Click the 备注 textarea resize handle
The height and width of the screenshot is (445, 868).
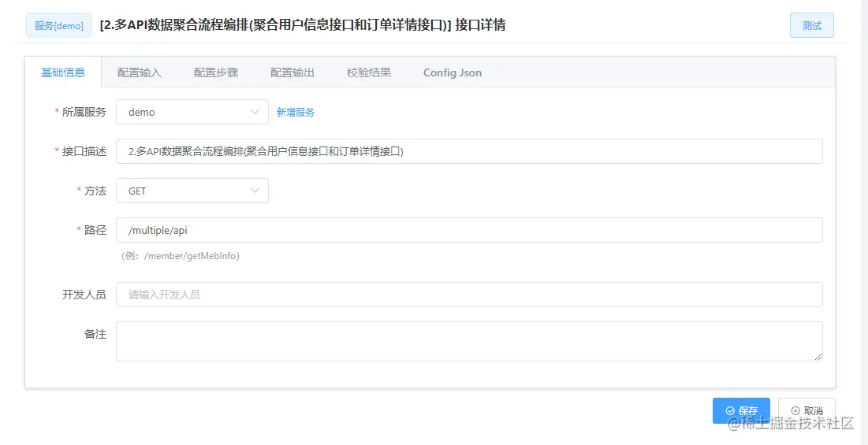point(818,357)
